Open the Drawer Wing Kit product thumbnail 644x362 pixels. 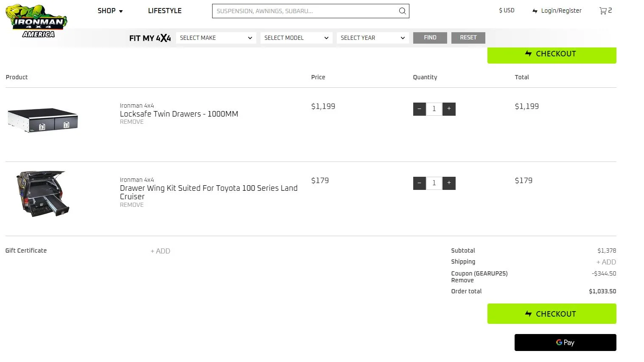click(x=42, y=194)
